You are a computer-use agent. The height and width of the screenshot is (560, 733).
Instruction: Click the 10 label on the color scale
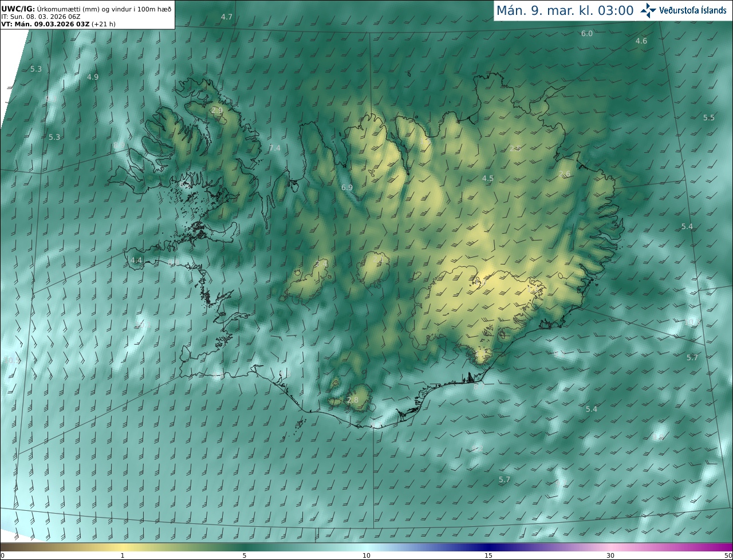point(366,556)
